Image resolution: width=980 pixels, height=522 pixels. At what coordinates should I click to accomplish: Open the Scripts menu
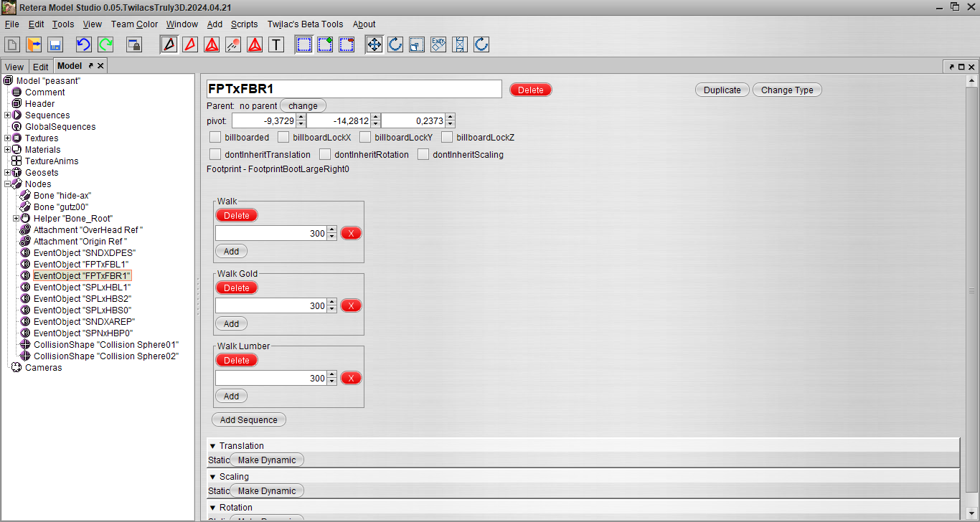244,24
